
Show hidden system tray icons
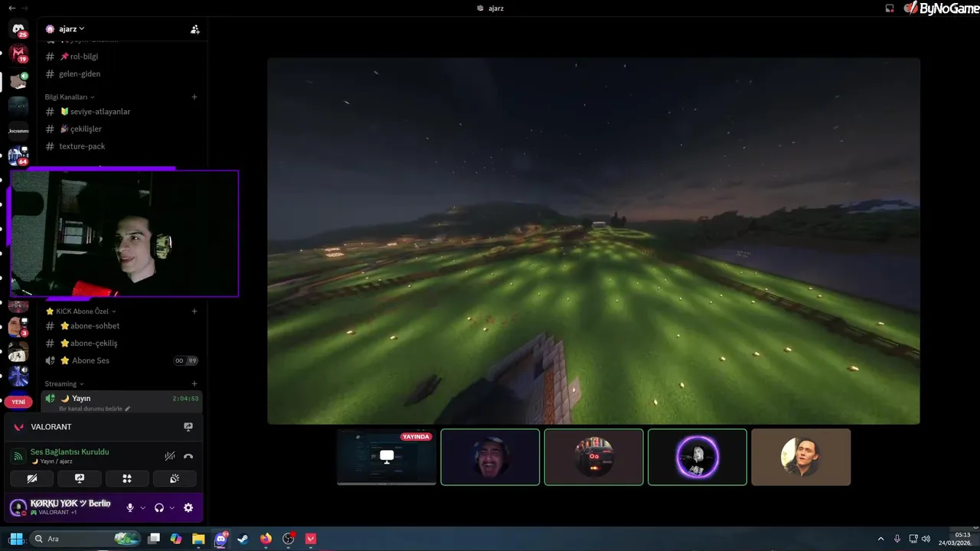880,539
